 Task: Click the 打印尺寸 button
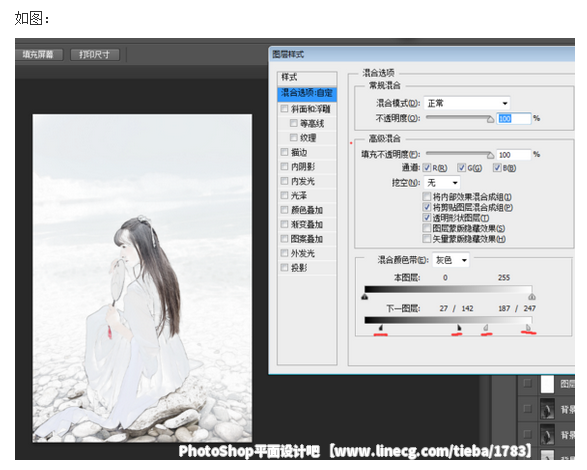(x=95, y=55)
